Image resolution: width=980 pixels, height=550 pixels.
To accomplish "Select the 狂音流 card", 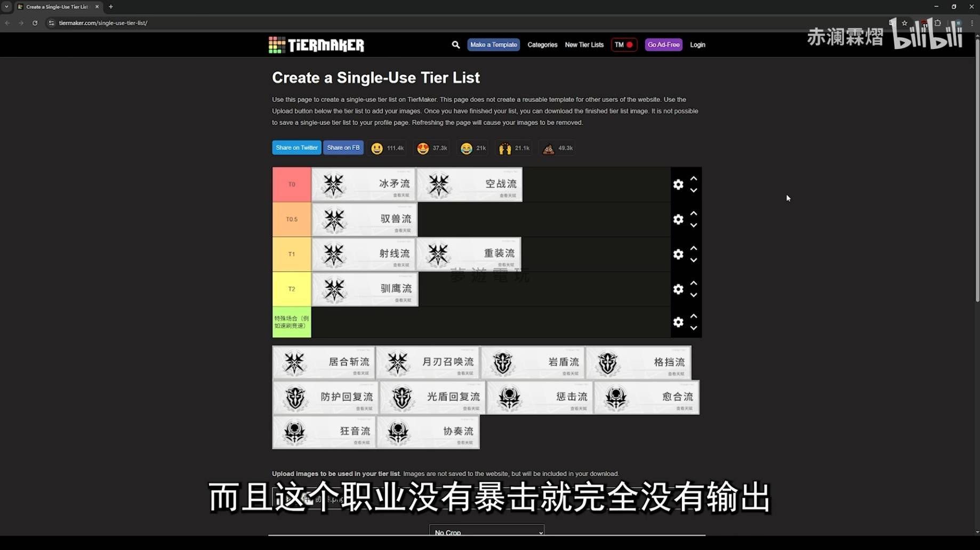I will (324, 432).
